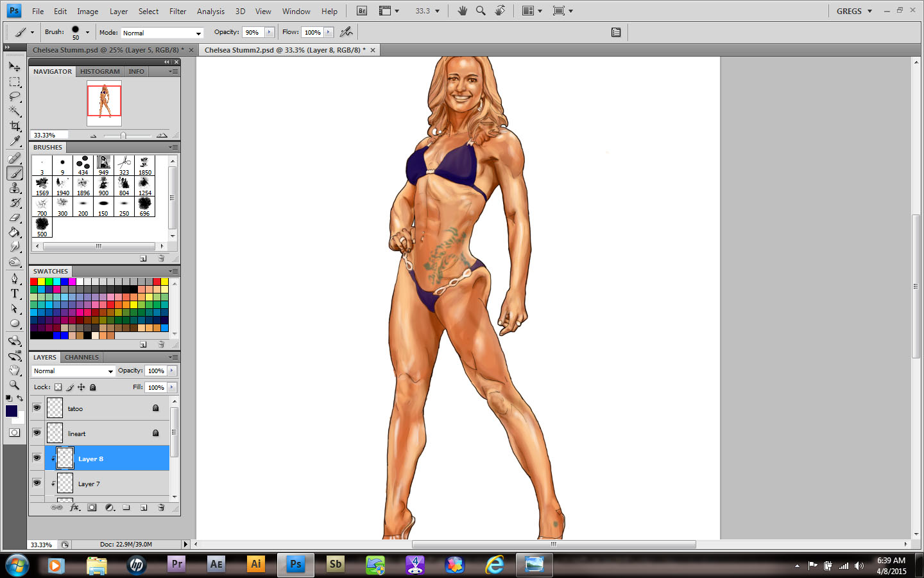
Task: Enable airbrush mode in options bar
Action: [x=346, y=32]
